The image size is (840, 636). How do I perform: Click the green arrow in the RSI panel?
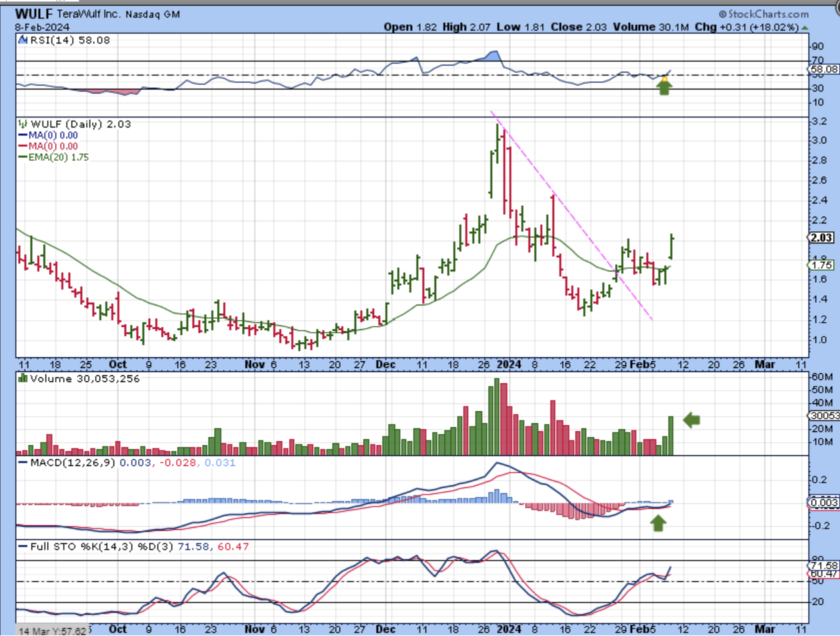click(664, 87)
